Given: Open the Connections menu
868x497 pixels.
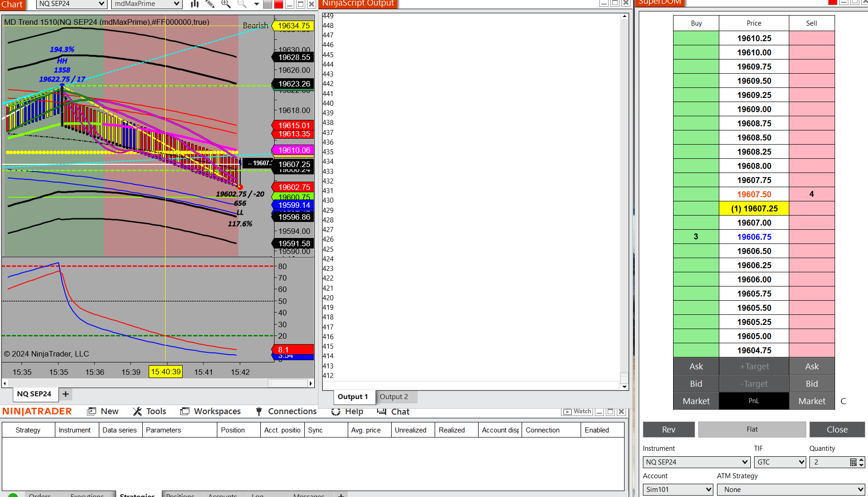Looking at the screenshot, I should coord(292,411).
